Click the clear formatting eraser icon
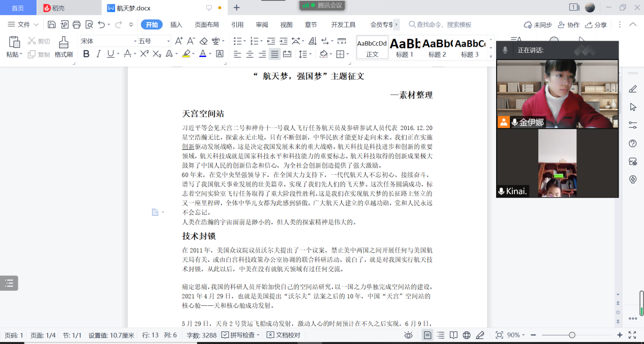 [x=204, y=41]
